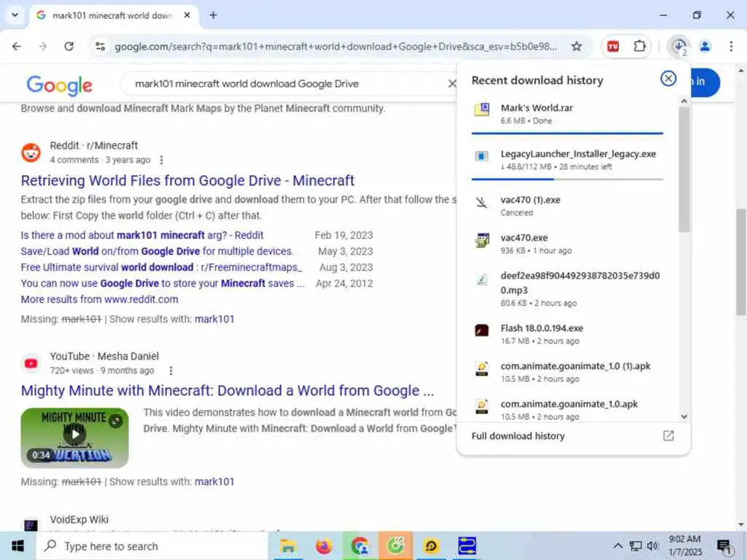Show hidden system tray icons
Viewport: 747px width, 560px height.
[617, 545]
